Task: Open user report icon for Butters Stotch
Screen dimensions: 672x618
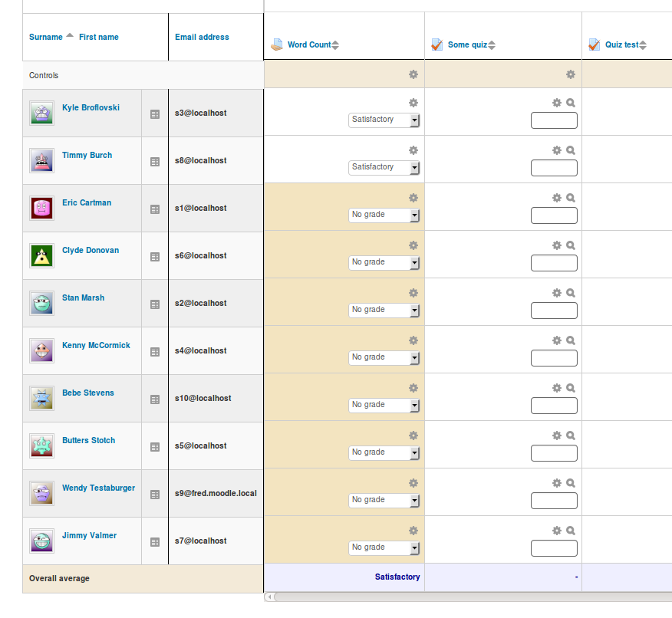Action: pos(155,447)
